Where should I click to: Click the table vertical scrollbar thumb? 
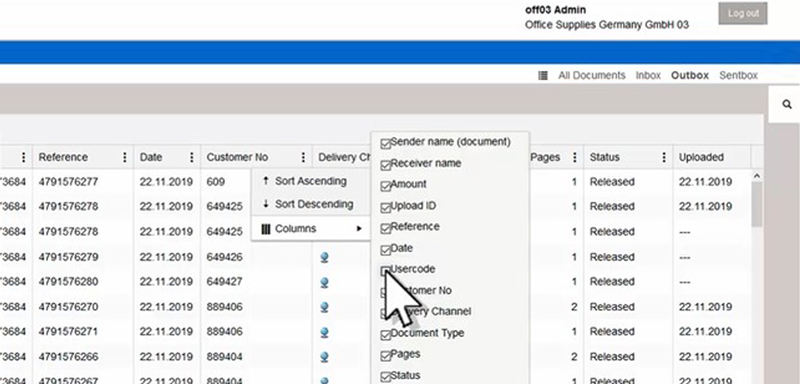pyautogui.click(x=757, y=204)
